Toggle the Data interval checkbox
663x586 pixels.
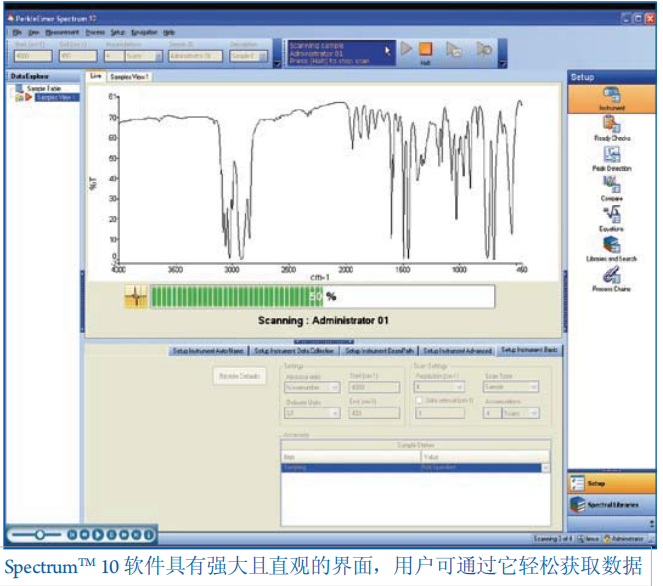419,400
